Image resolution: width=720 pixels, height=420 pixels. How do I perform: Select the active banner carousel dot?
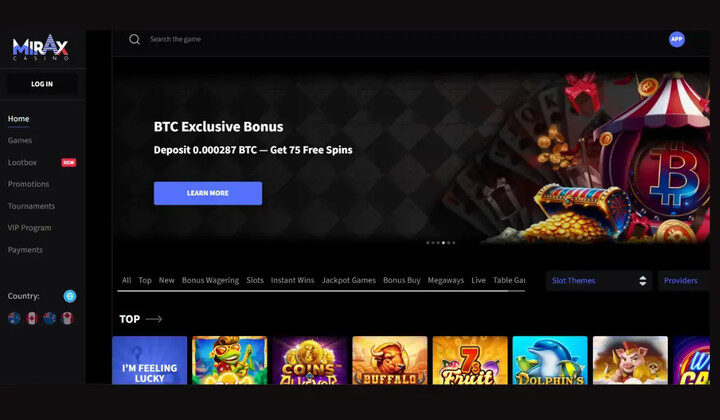point(443,243)
